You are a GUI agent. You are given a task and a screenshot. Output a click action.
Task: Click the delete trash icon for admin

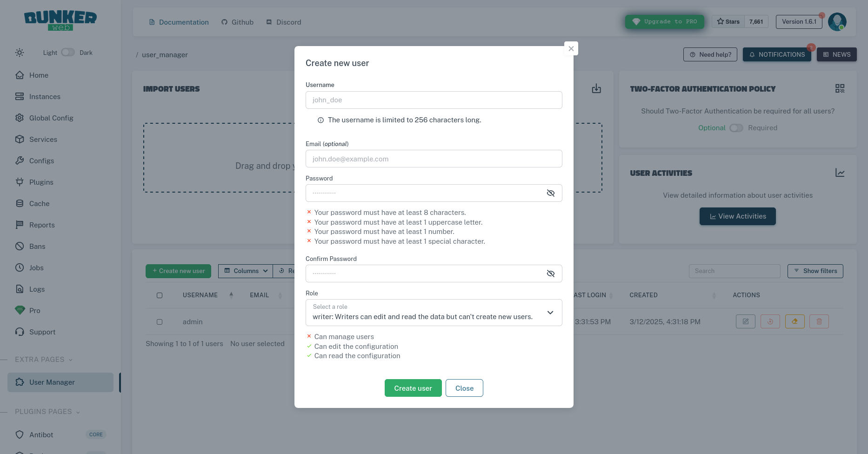coord(819,321)
